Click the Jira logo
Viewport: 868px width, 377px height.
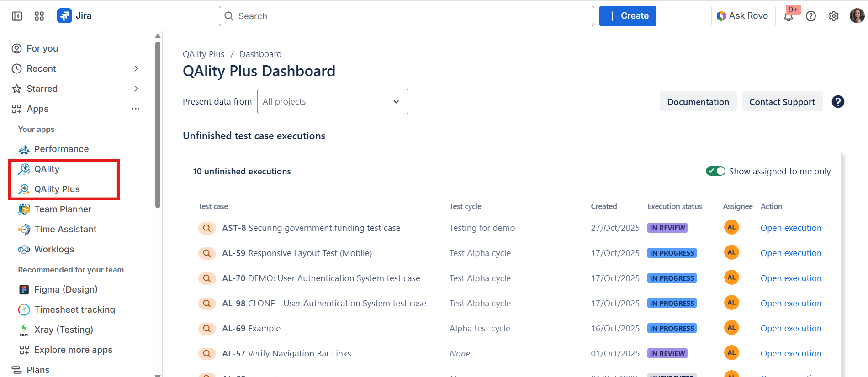(74, 16)
